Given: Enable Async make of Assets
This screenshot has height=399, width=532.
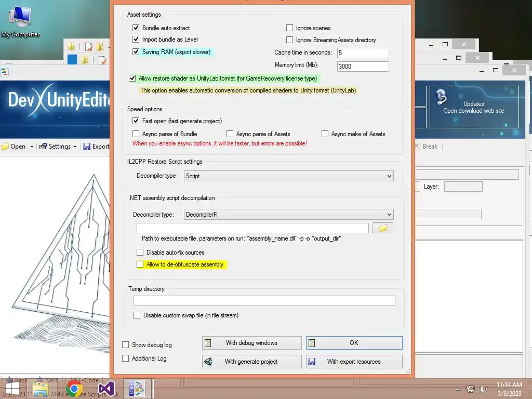Looking at the screenshot, I should click(325, 134).
